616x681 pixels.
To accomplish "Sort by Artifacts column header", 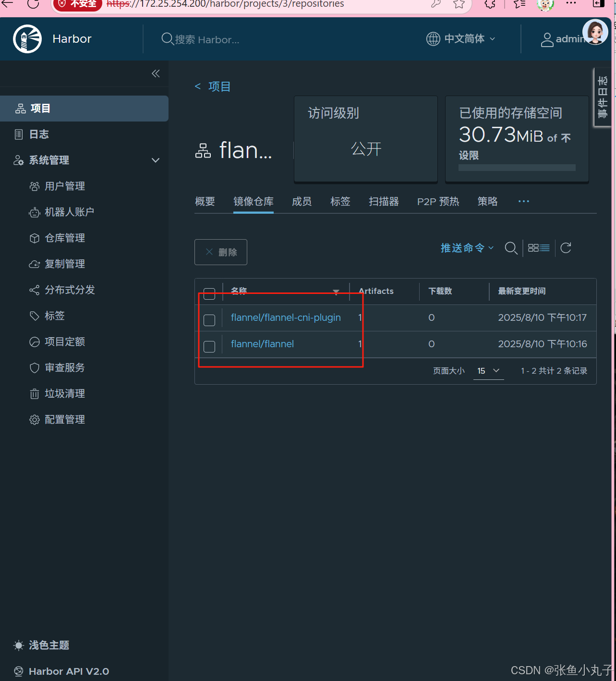I will (x=376, y=291).
